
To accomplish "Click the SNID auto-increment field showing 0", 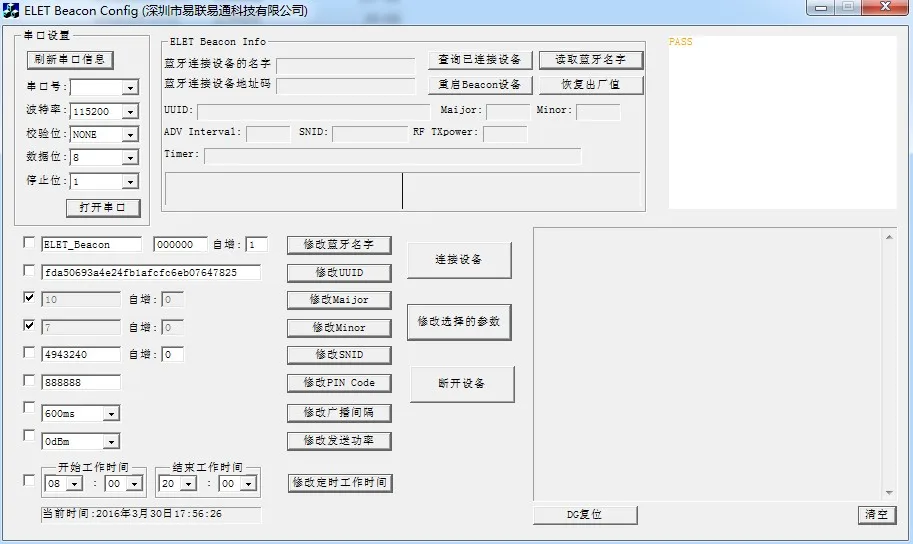I will 173,355.
